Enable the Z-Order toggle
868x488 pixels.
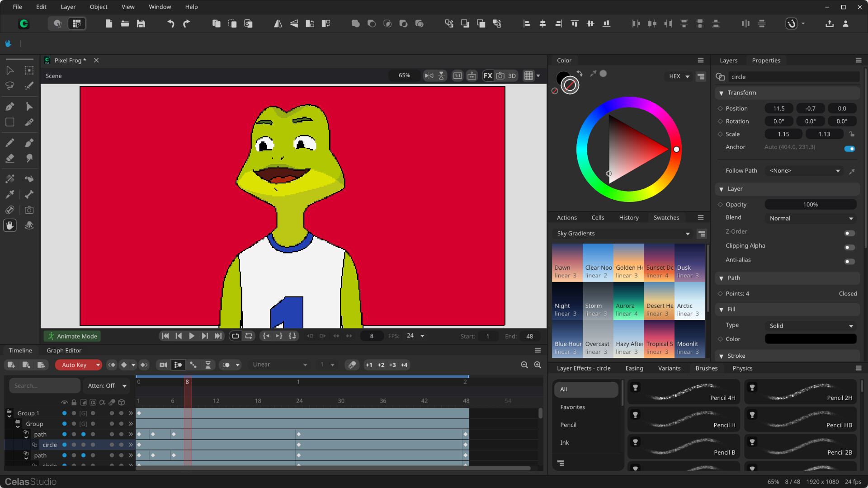(x=849, y=233)
